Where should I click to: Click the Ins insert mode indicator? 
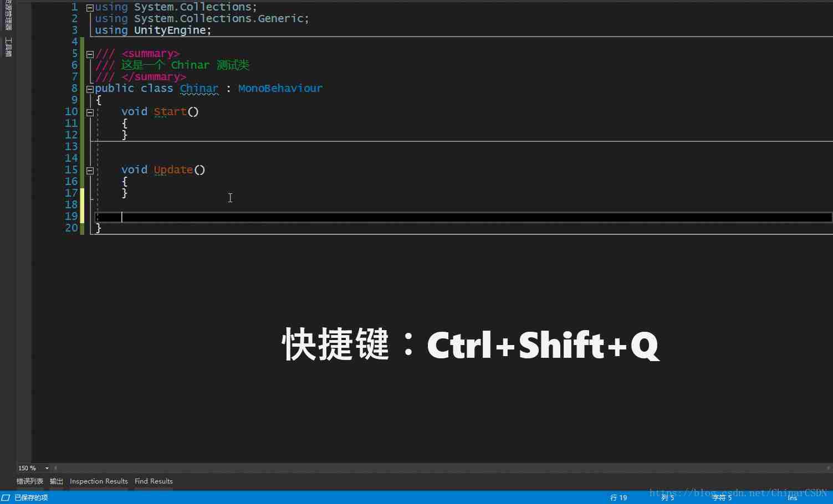pos(792,497)
